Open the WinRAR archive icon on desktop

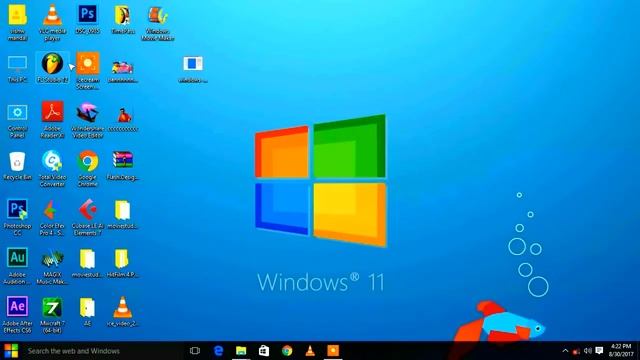tap(122, 165)
